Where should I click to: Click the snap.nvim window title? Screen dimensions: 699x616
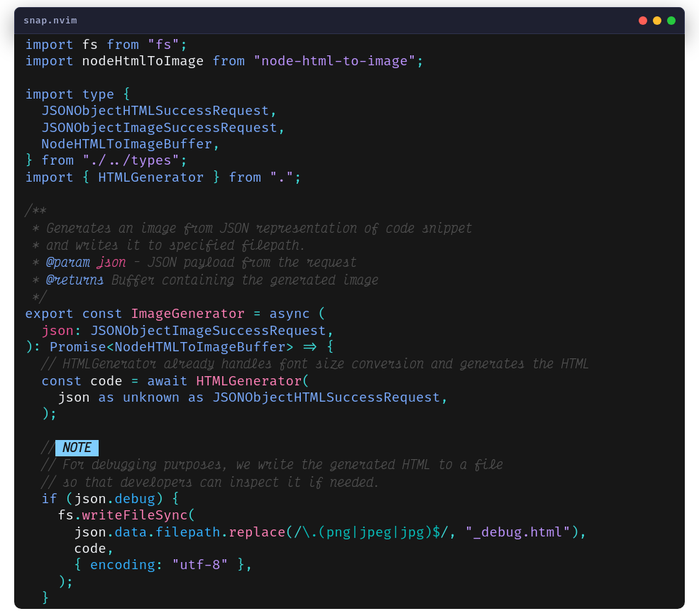pyautogui.click(x=50, y=21)
